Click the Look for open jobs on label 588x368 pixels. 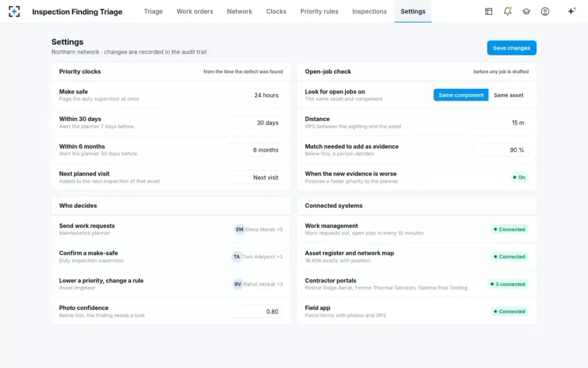tap(335, 92)
